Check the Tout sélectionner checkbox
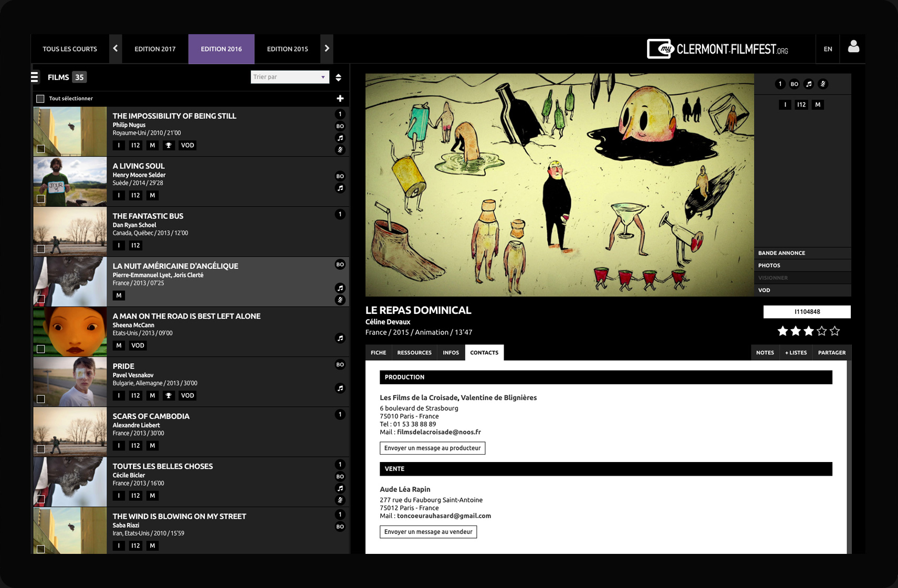This screenshot has width=898, height=588. coord(40,99)
